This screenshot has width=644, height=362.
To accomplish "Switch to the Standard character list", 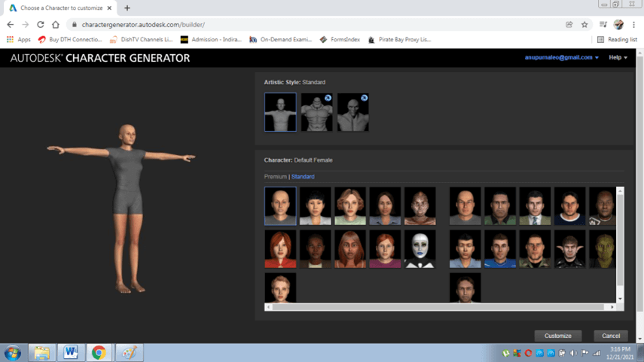I will pyautogui.click(x=303, y=177).
